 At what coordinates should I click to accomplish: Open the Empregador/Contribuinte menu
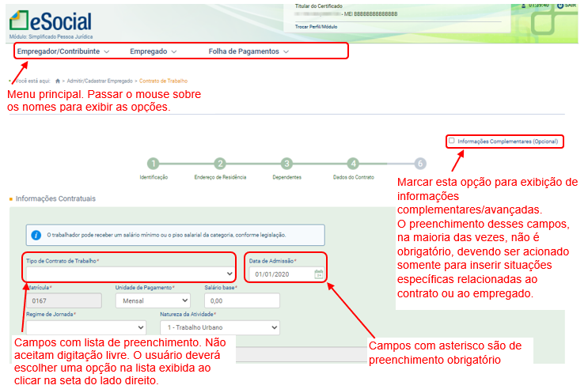click(x=63, y=51)
